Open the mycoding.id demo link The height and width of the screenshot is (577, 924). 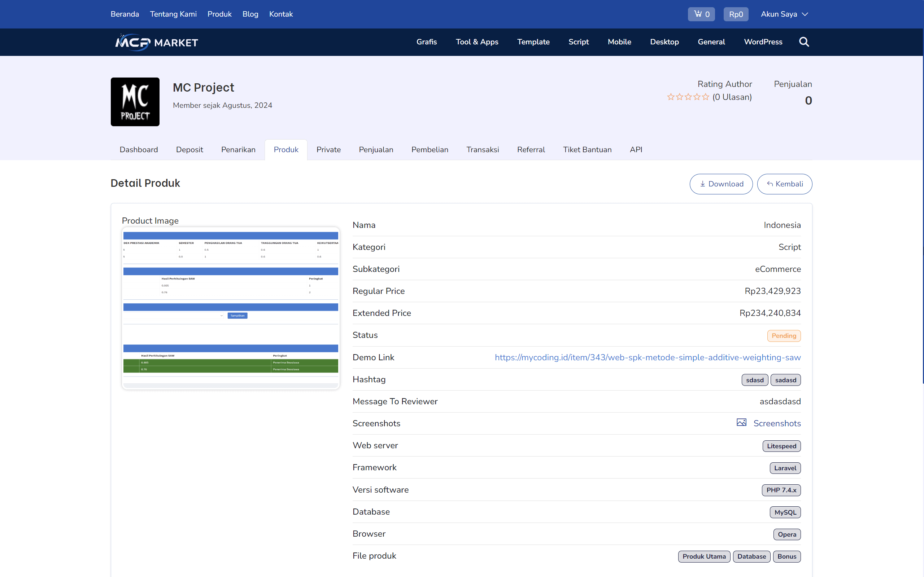[x=648, y=357]
